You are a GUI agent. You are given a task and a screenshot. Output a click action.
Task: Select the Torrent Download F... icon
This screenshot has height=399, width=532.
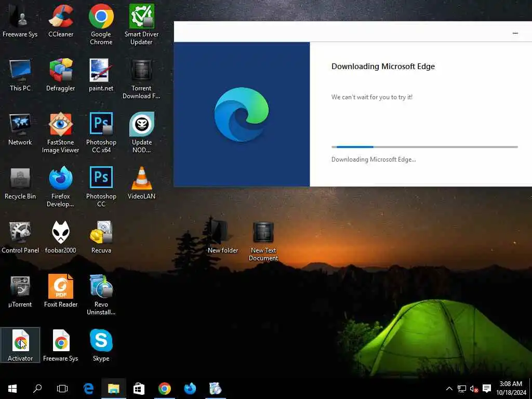pos(141,79)
